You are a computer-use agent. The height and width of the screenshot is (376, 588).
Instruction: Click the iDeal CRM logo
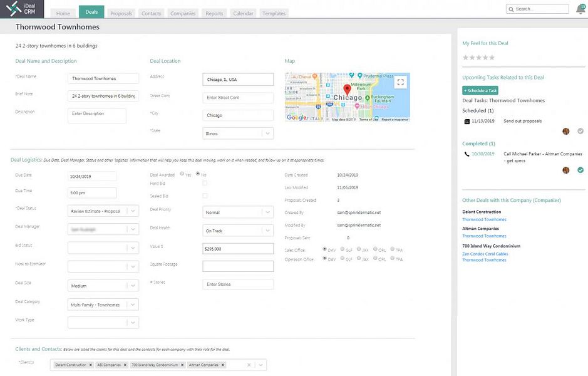coord(22,9)
